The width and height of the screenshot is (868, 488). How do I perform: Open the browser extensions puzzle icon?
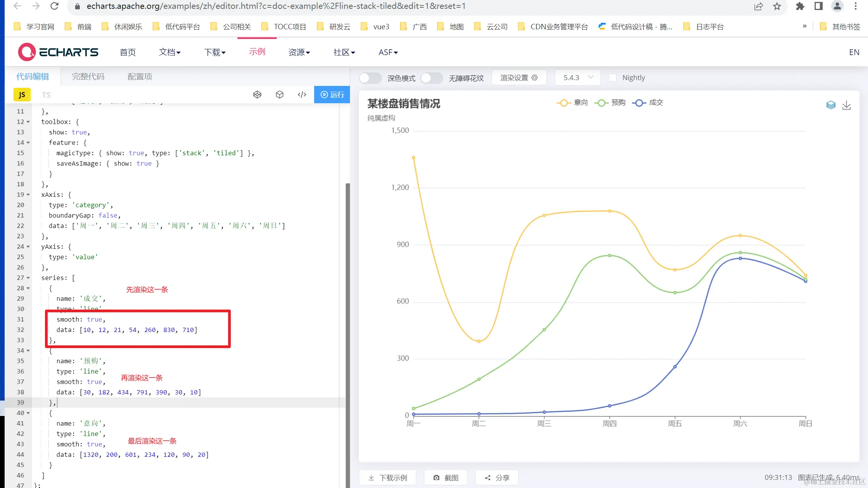click(x=800, y=6)
